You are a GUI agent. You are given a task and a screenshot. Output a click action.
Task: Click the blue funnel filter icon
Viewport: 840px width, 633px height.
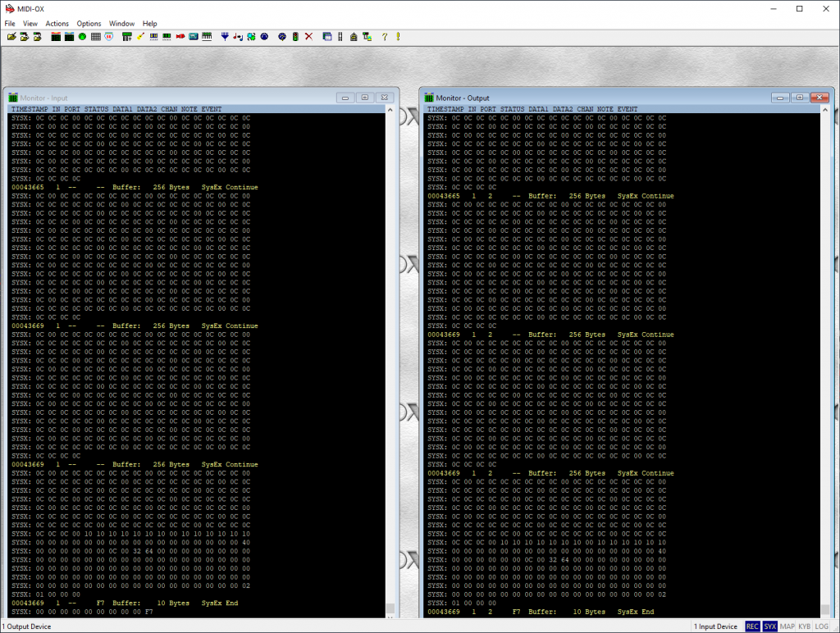click(x=225, y=37)
